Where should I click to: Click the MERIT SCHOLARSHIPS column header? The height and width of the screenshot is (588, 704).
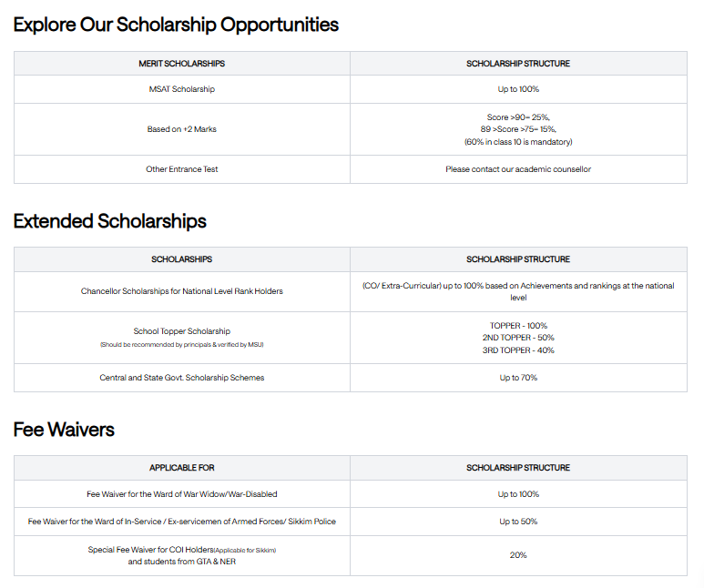click(x=182, y=64)
